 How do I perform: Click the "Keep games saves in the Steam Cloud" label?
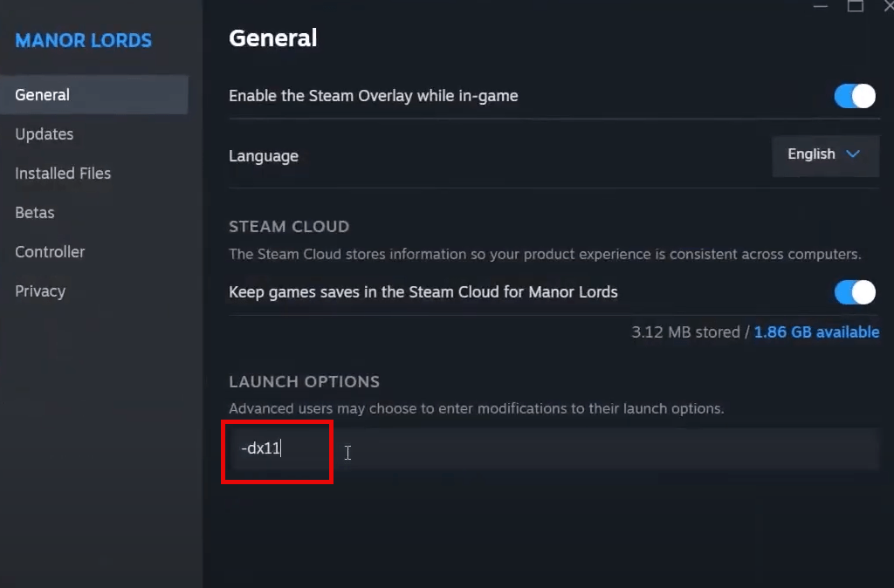(423, 292)
